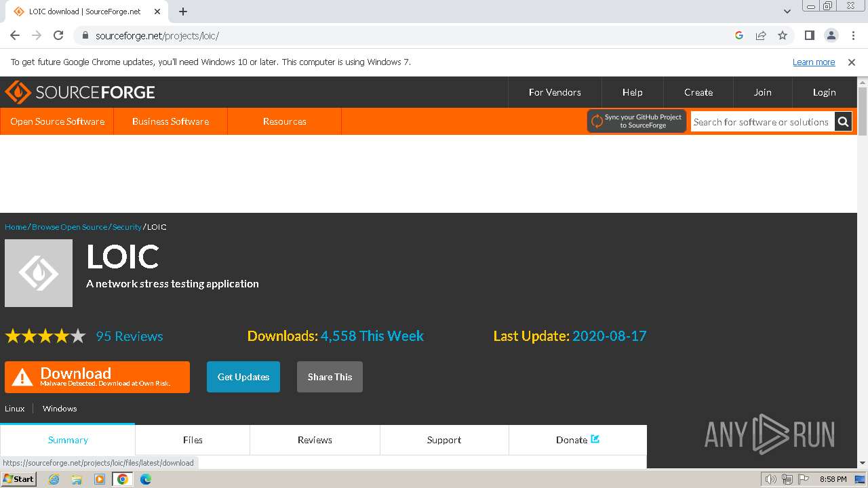Viewport: 868px width, 488px height.
Task: Click the scrollbar down arrow
Action: point(863,463)
